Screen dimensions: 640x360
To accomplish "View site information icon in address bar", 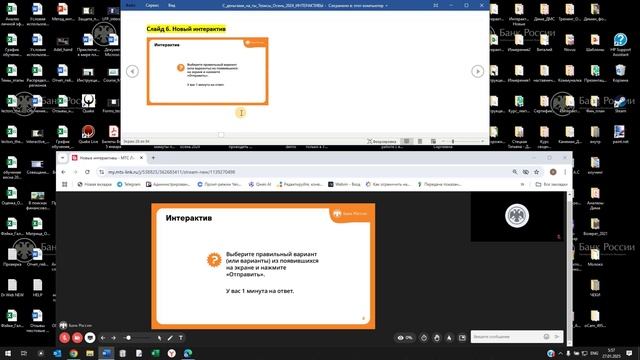I will pos(102,172).
